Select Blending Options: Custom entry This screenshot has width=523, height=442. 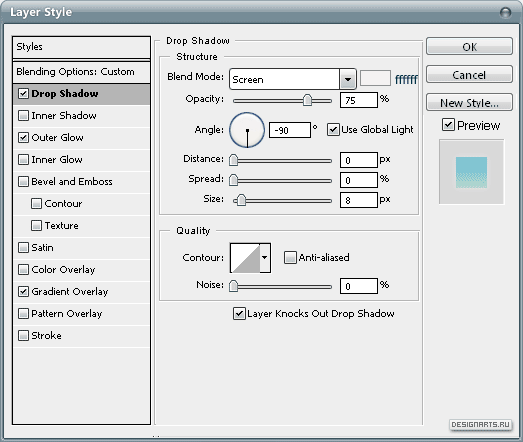[x=81, y=72]
